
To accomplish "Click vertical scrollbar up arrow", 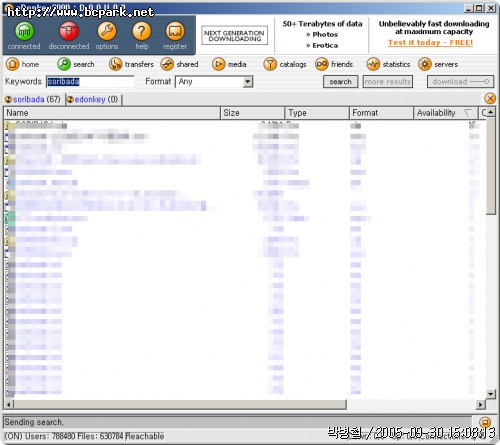I will pos(490,112).
